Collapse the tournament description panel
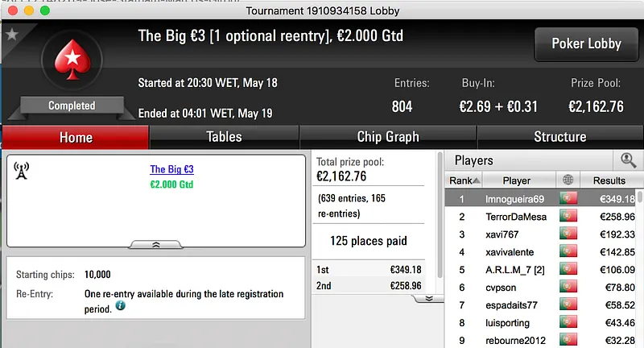644x348 pixels. [156, 243]
